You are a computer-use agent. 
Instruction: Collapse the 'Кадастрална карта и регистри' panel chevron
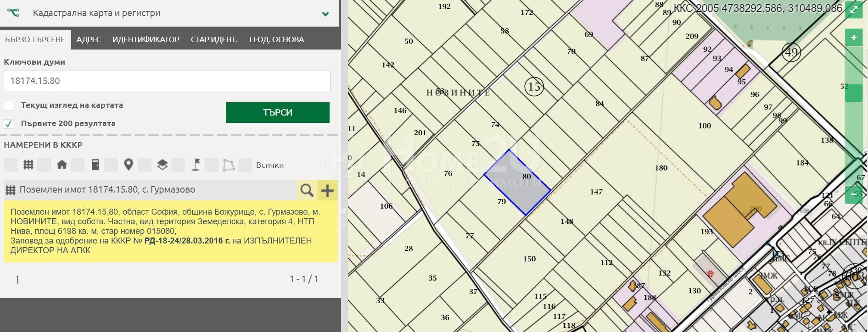click(325, 14)
